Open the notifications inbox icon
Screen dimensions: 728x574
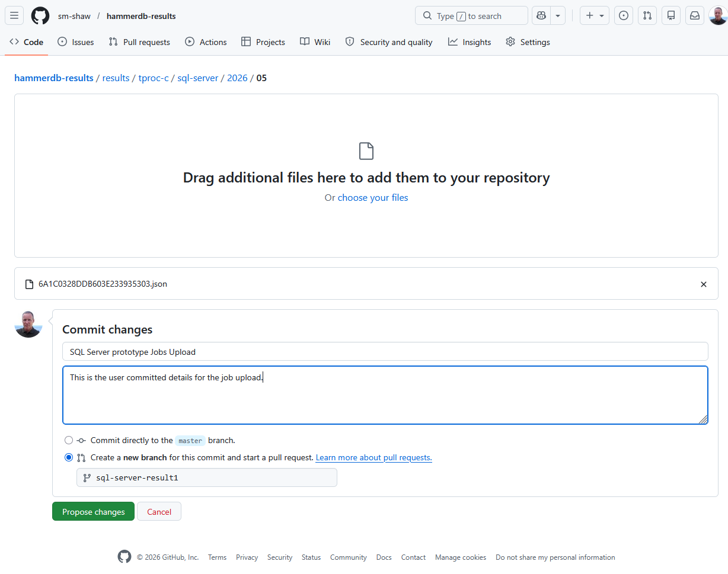point(695,16)
